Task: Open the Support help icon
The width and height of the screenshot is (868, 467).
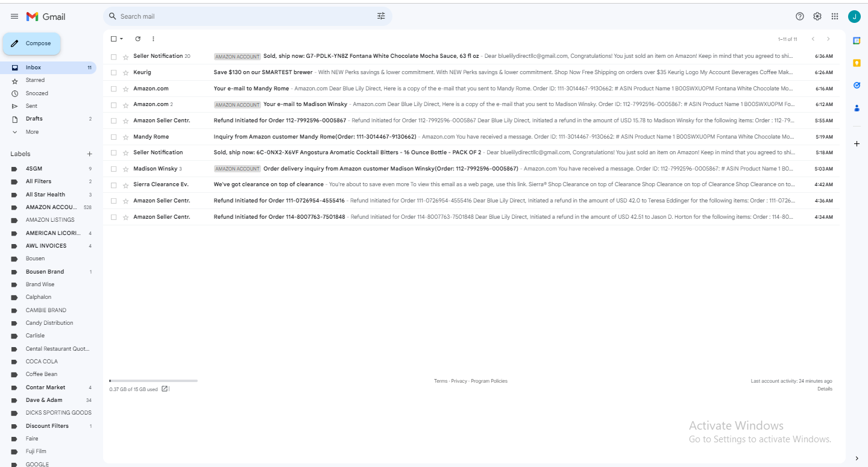Action: click(800, 16)
